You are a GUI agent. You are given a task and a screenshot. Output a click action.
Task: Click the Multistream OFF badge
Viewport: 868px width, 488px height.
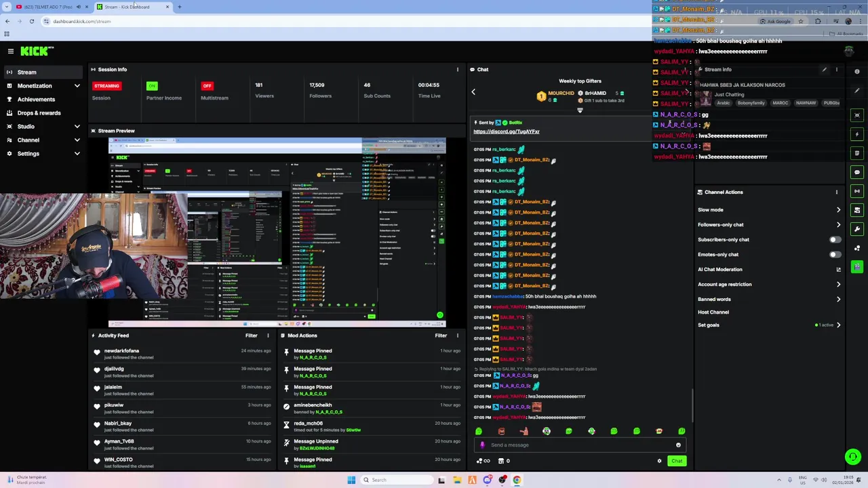(x=207, y=86)
